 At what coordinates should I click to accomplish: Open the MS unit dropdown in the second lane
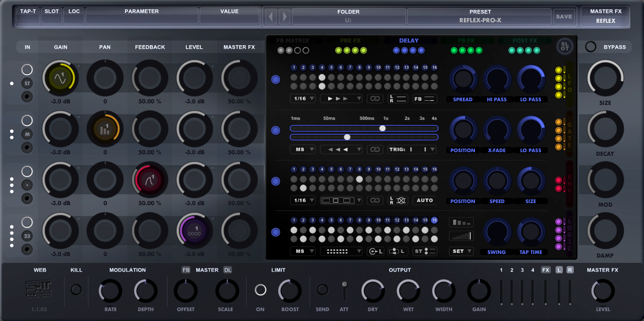(x=303, y=149)
